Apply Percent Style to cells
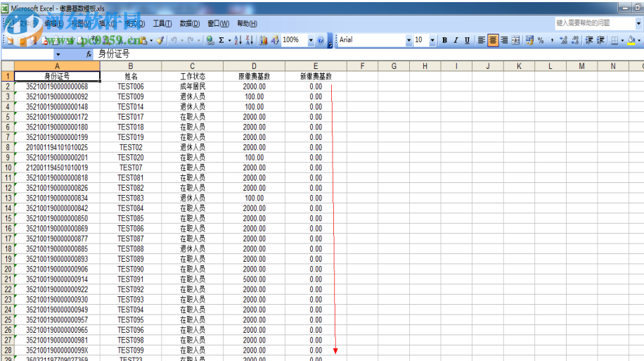The width and height of the screenshot is (644, 361). 541,40
